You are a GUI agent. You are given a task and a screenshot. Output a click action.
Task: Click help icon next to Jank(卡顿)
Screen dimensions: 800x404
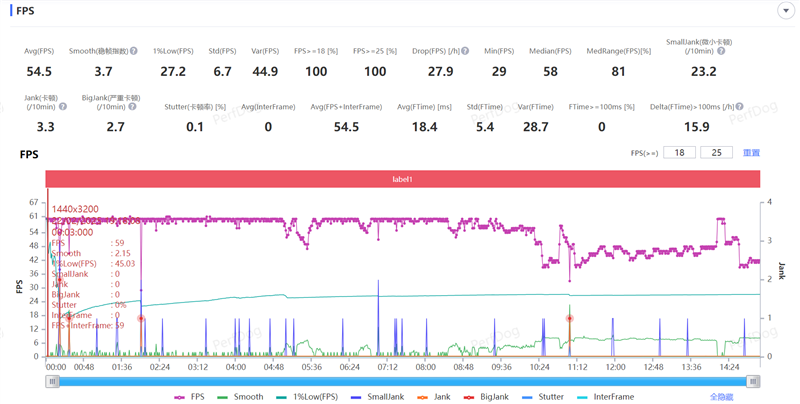(63, 106)
